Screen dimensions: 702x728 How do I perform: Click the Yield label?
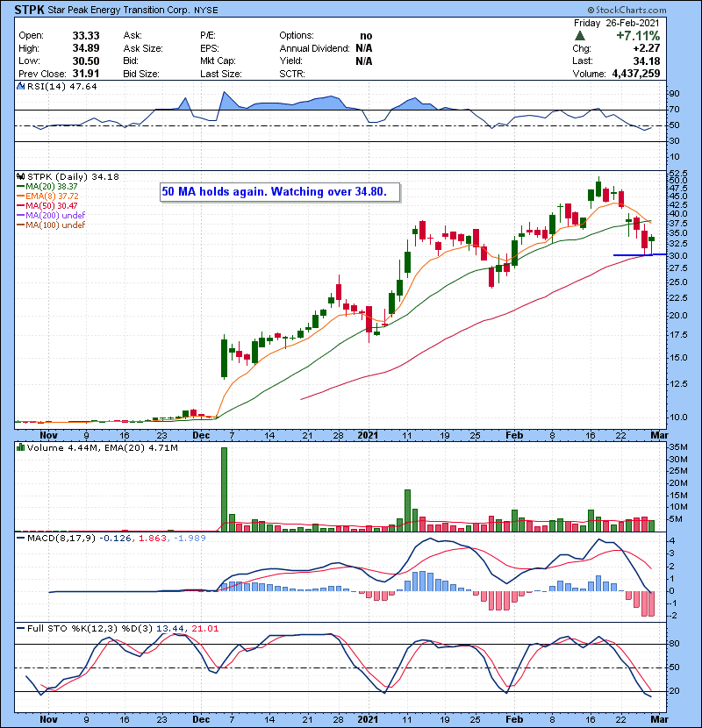pos(290,61)
